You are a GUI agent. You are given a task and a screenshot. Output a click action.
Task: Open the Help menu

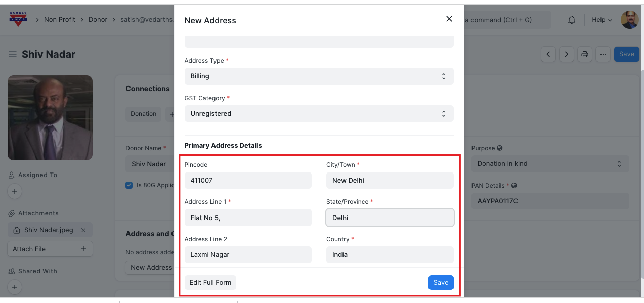click(x=602, y=20)
